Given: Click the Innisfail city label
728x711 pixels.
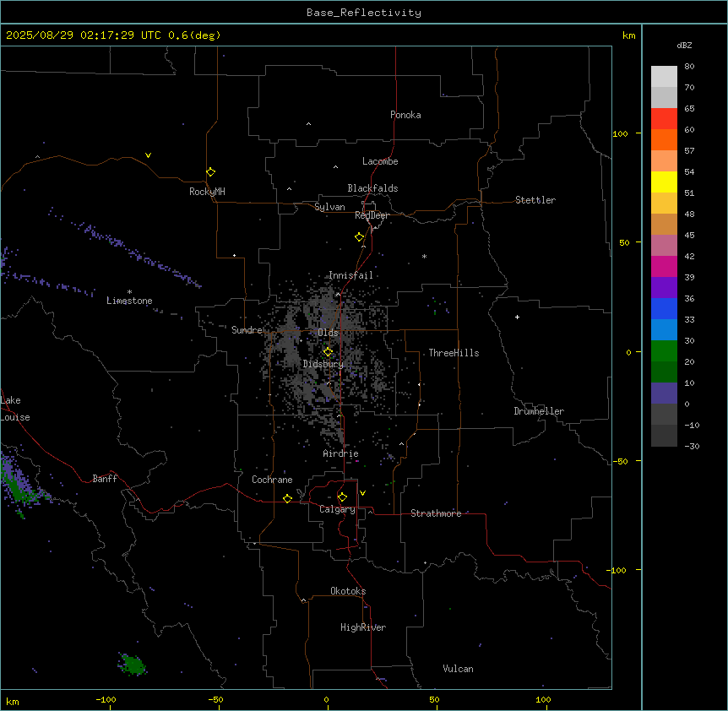Looking at the screenshot, I should coord(350,275).
